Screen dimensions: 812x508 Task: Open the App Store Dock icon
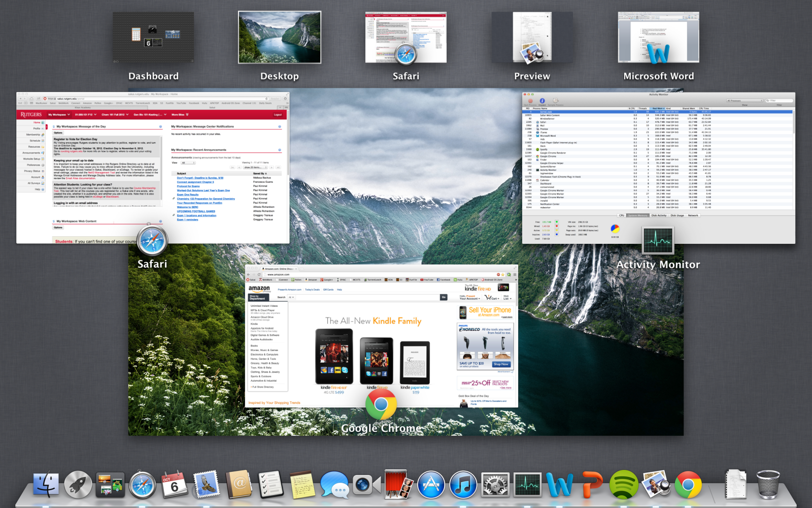[x=431, y=485]
